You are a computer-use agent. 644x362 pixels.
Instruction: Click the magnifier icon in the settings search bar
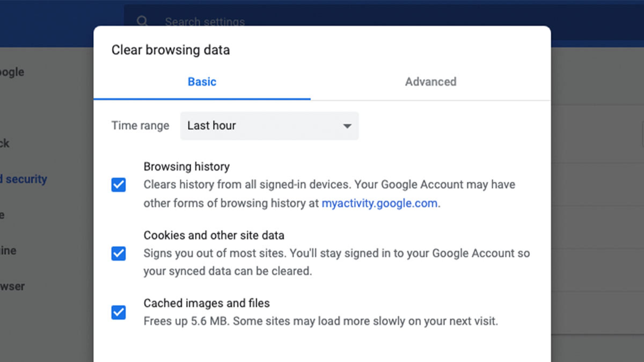(142, 21)
